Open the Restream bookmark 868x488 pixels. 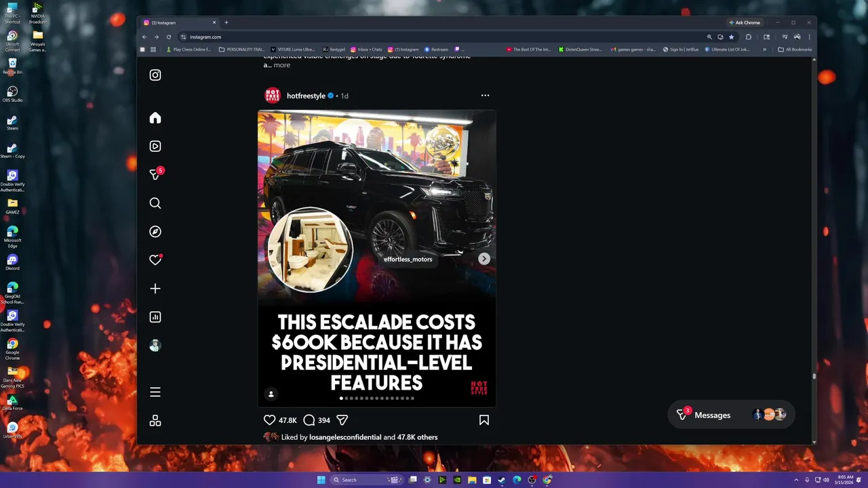(436, 49)
